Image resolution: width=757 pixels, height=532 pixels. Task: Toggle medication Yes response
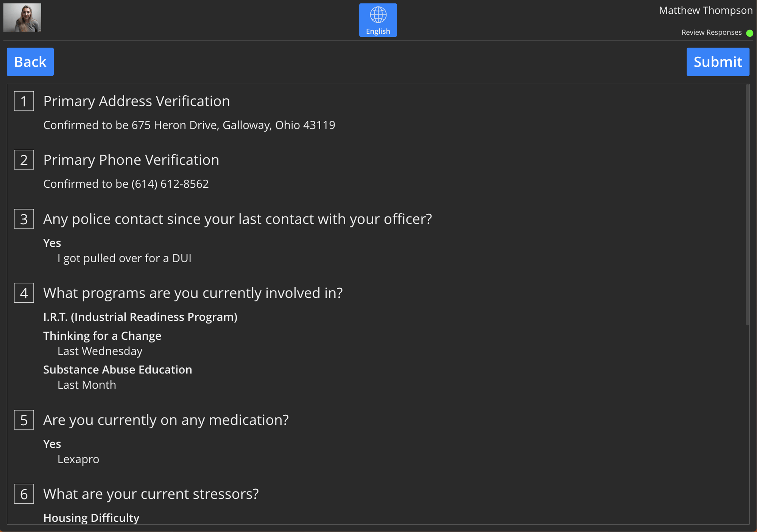(x=52, y=444)
